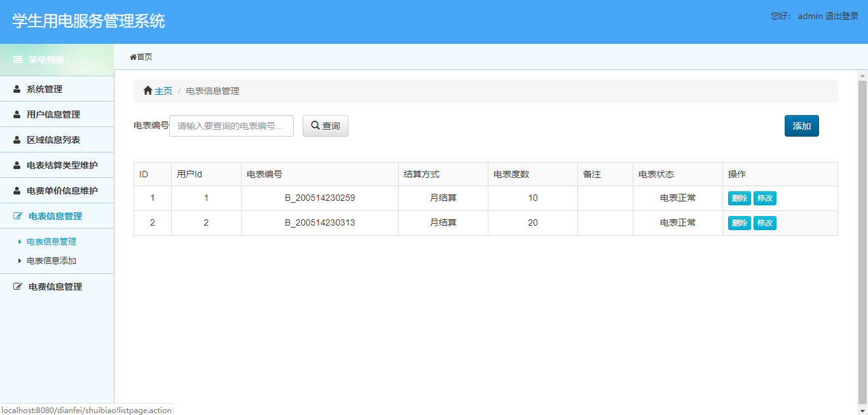
Task: Click the 查询 search button
Action: click(x=326, y=126)
